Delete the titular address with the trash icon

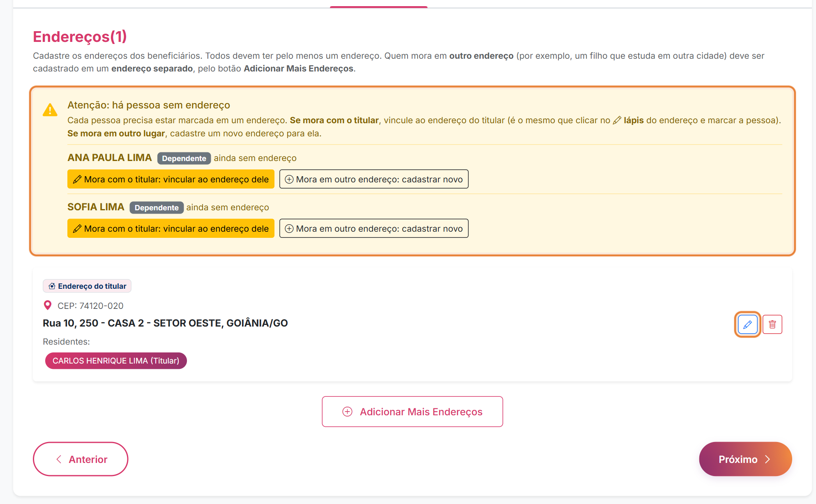[772, 324]
